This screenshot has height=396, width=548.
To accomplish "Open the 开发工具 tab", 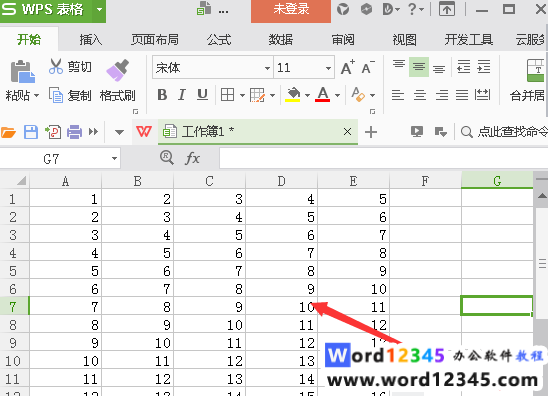I will (468, 39).
